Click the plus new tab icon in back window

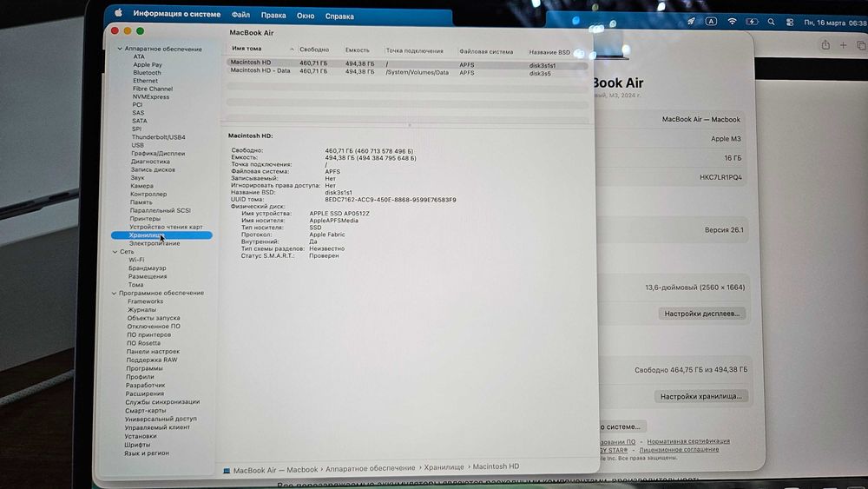pyautogui.click(x=843, y=45)
